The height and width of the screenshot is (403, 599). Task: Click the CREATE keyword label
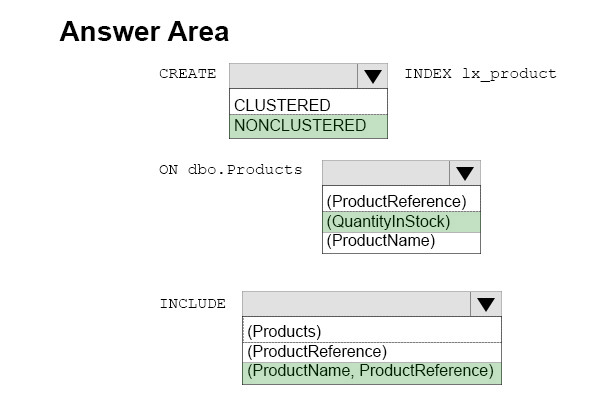tap(188, 73)
